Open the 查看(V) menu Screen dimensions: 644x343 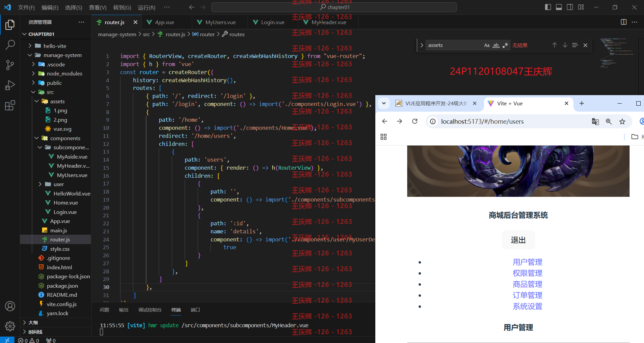pyautogui.click(x=98, y=7)
